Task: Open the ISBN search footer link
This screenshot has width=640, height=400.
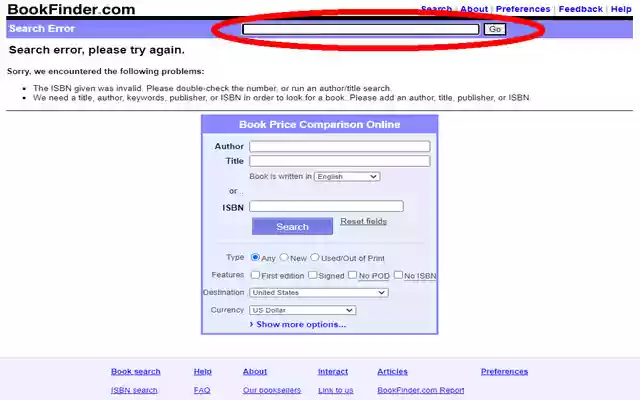Action: coord(134,390)
